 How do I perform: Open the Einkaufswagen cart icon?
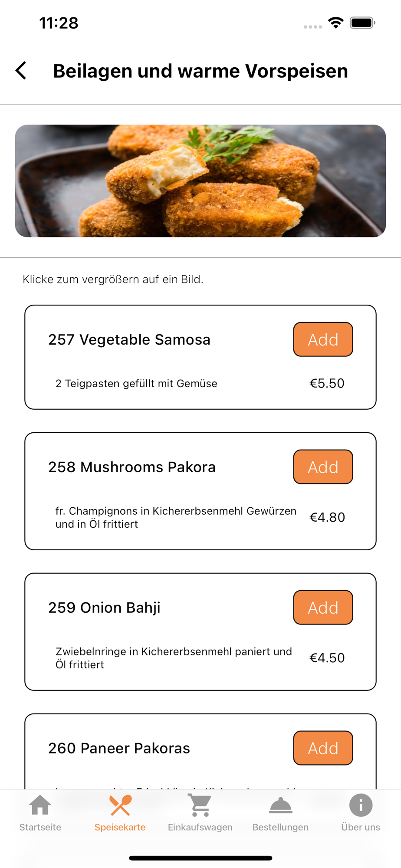tap(200, 806)
